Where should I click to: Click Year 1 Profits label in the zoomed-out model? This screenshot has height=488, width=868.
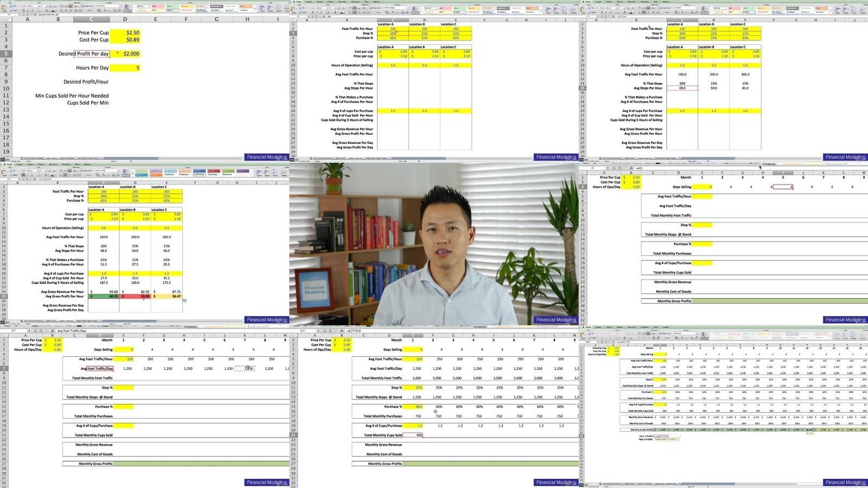click(646, 436)
